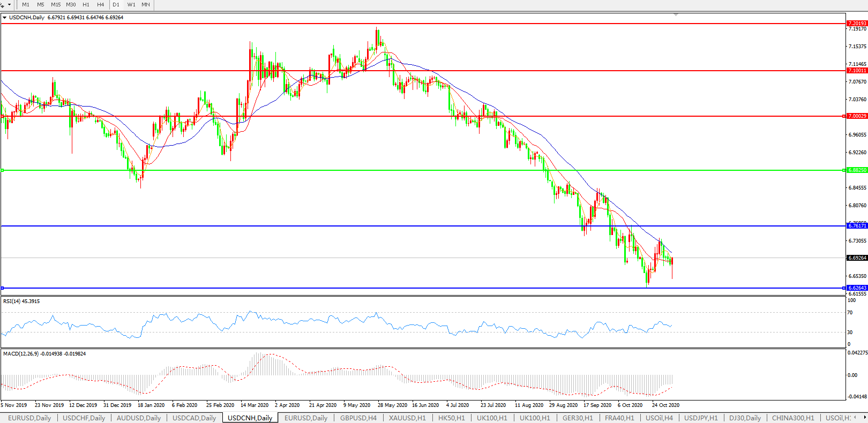Click the red 7.20193 price level label

tap(856, 24)
